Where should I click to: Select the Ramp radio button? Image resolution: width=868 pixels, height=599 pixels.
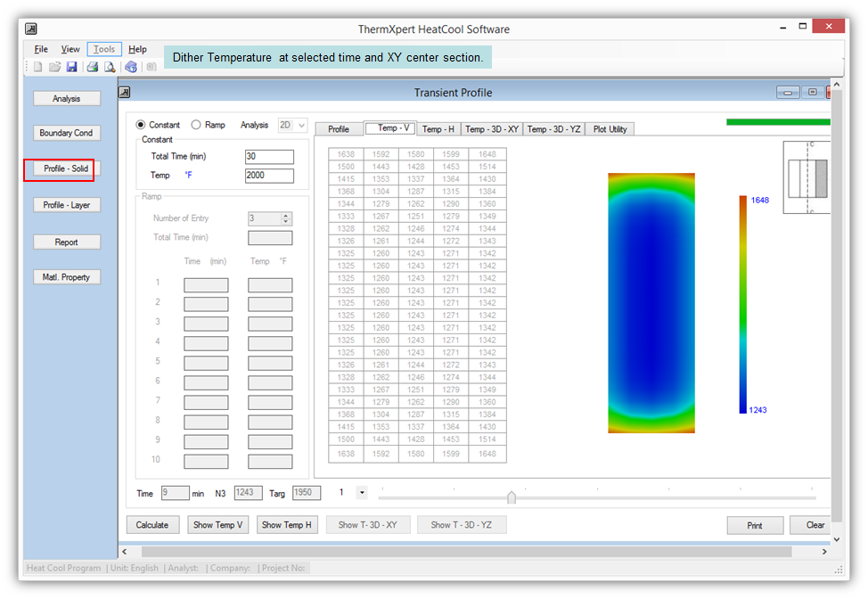[196, 125]
